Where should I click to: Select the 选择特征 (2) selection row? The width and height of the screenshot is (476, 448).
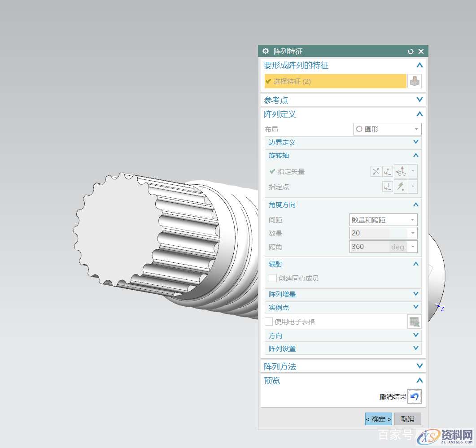(x=335, y=81)
